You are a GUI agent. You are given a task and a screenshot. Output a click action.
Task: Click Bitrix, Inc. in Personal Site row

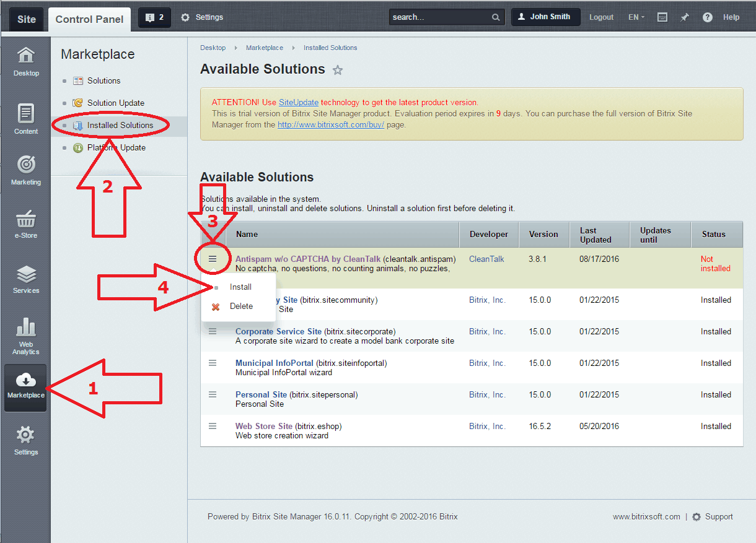487,394
